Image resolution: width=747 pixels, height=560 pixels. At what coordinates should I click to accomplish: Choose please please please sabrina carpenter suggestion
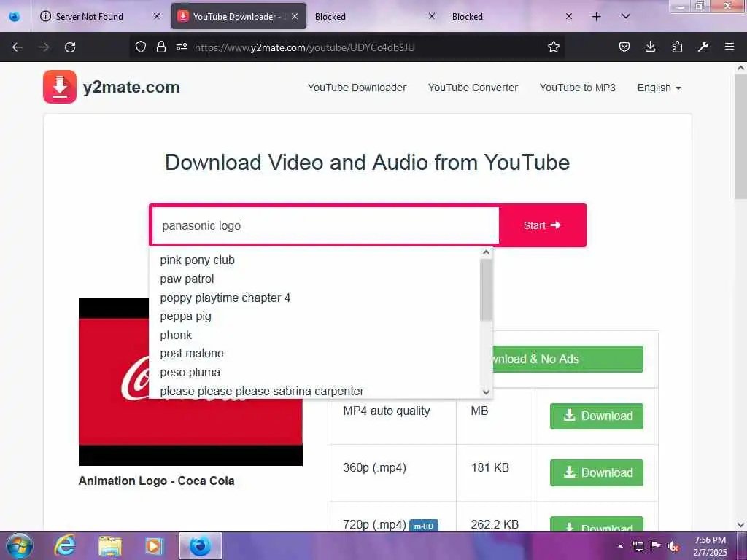314,391
